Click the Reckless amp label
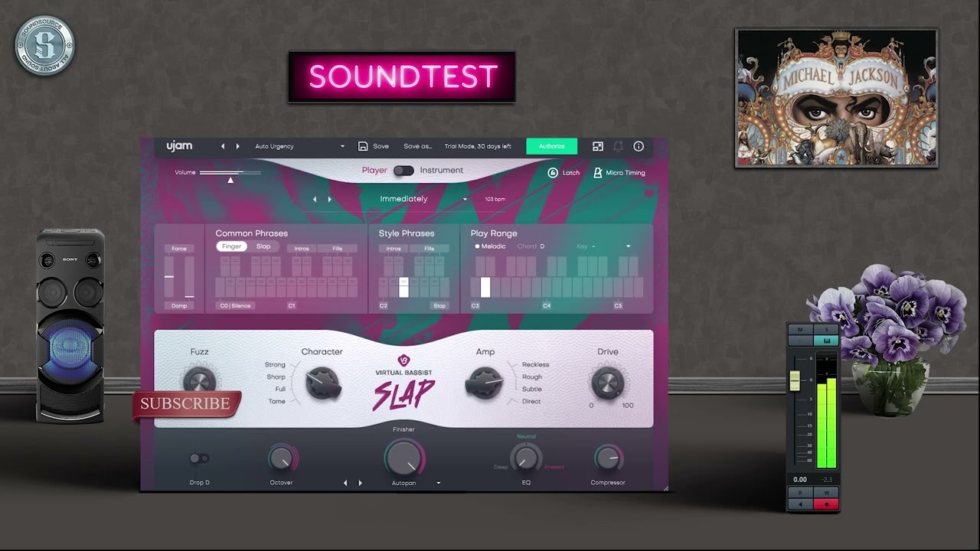980x551 pixels. (535, 365)
